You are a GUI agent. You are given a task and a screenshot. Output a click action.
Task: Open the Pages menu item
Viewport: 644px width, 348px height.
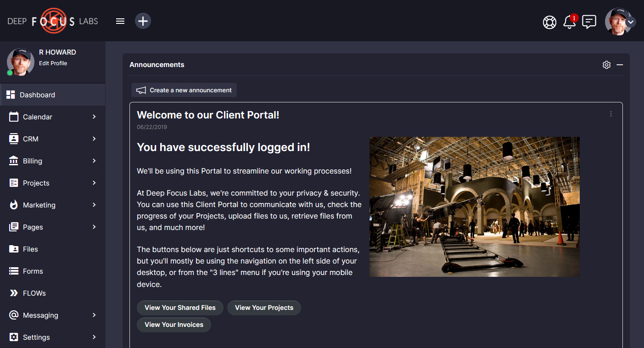[x=53, y=227]
